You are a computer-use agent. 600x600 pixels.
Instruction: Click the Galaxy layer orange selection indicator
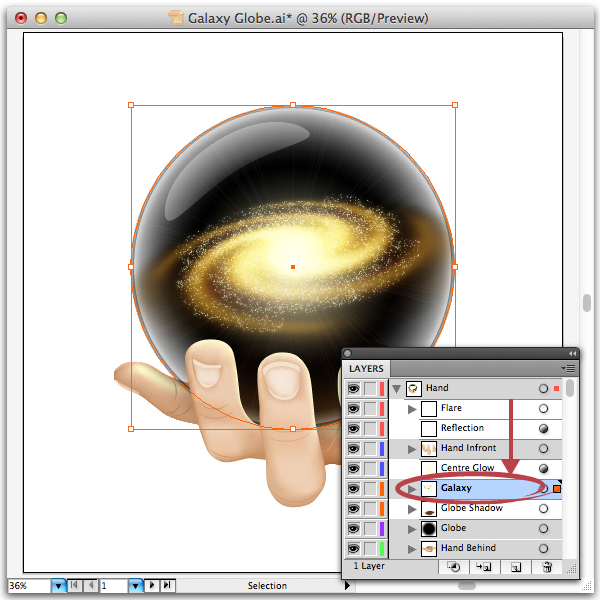pos(557,489)
